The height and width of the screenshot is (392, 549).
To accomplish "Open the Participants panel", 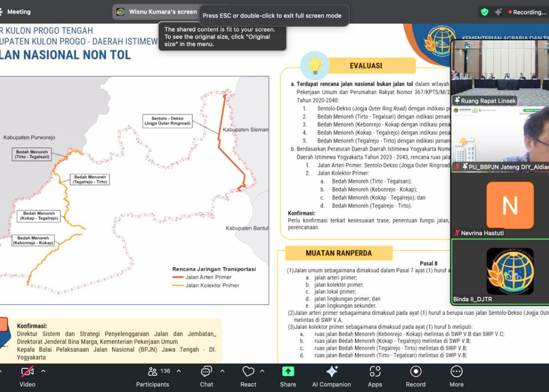I will 153,376.
